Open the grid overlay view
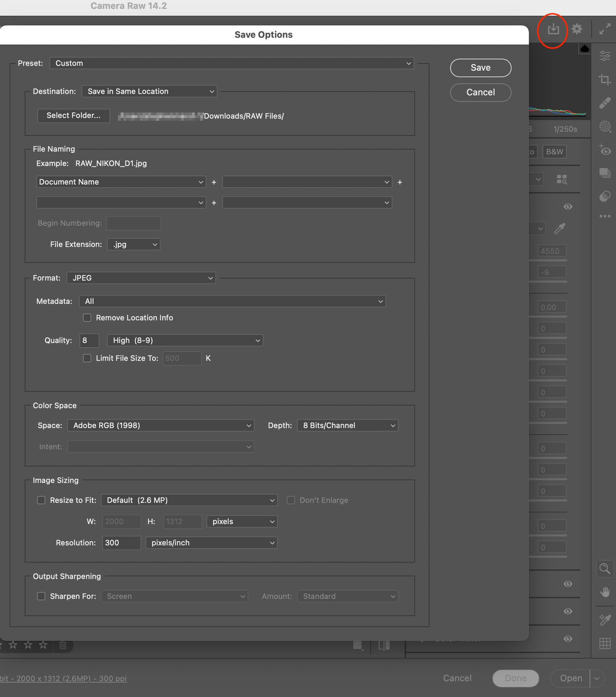The width and height of the screenshot is (616, 697). (x=605, y=644)
